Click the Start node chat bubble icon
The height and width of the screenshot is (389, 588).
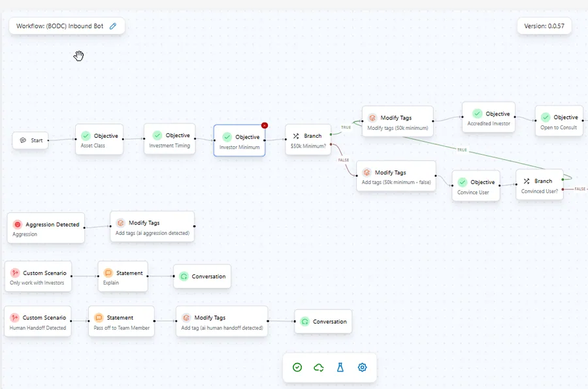[23, 140]
